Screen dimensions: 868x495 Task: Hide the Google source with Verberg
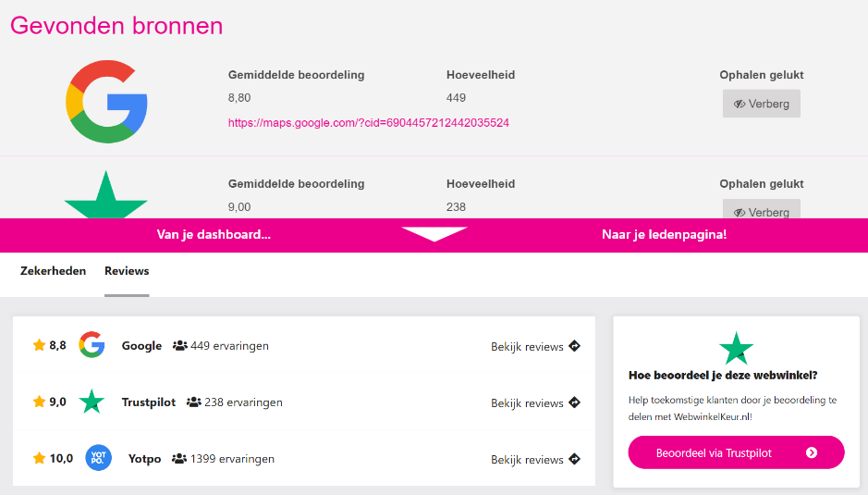click(761, 104)
